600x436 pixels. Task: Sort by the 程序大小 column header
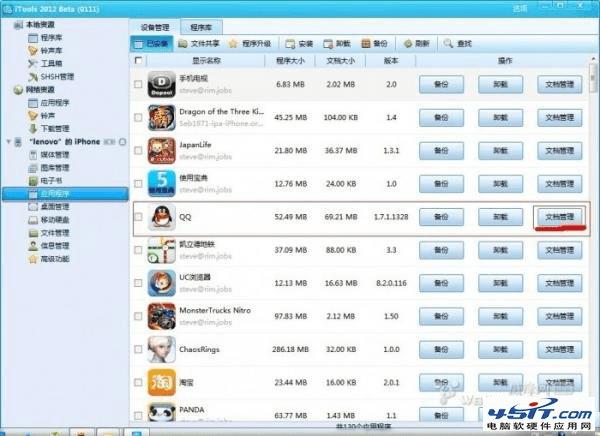[x=290, y=60]
